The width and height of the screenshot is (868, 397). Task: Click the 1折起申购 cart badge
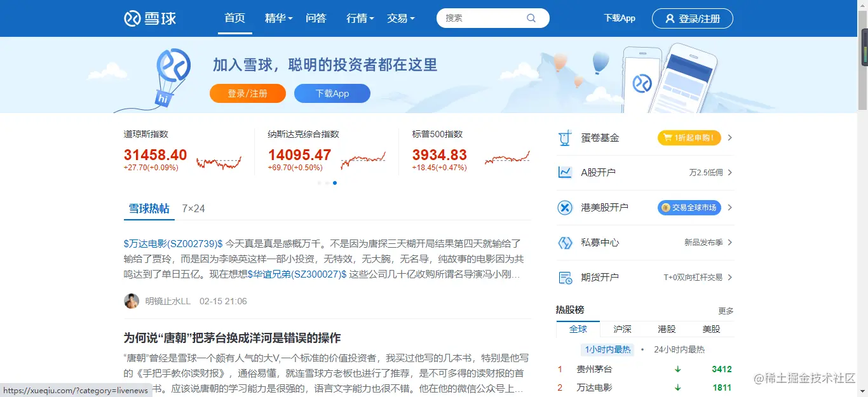click(689, 137)
